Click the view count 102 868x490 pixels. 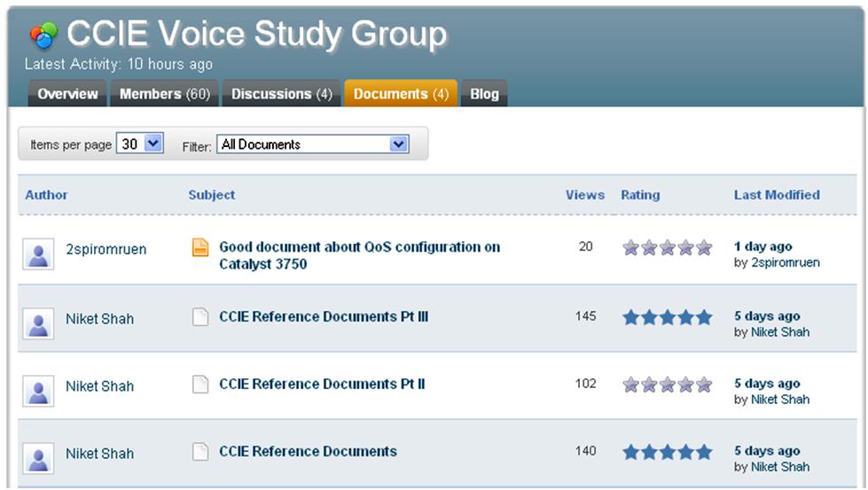coord(586,384)
